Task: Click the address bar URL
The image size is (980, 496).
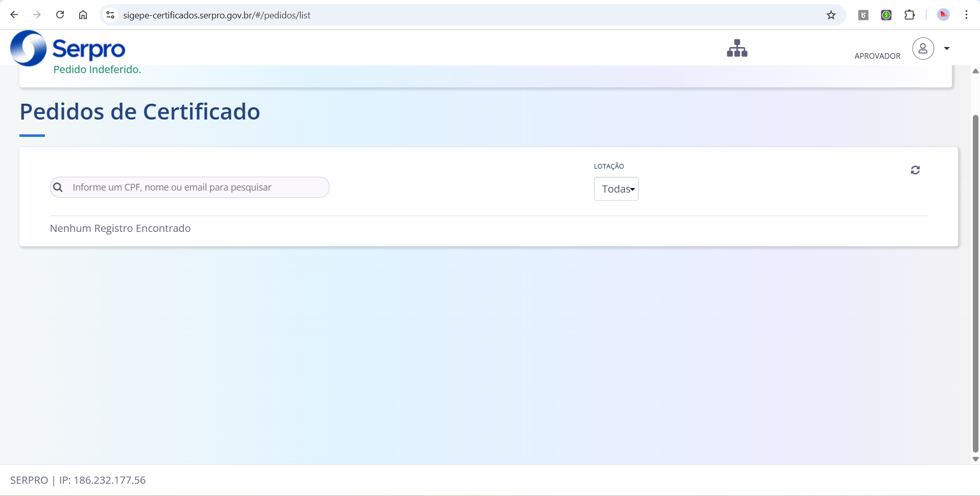Action: tap(217, 15)
